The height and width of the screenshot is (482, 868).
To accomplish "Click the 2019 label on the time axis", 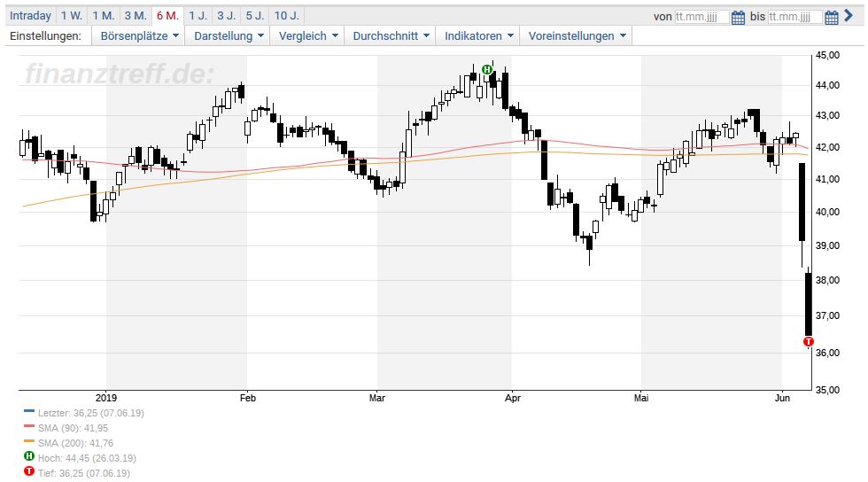I will [x=106, y=398].
